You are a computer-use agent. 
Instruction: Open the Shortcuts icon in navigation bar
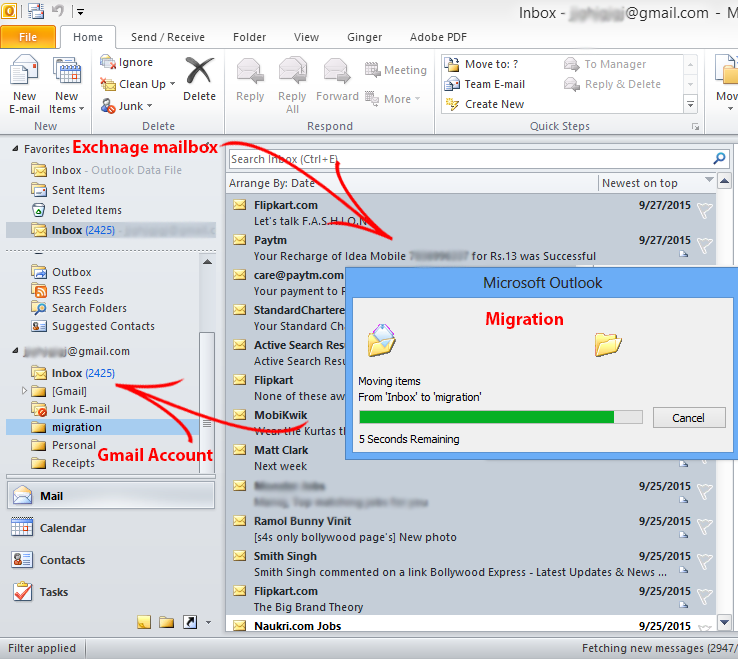point(190,622)
